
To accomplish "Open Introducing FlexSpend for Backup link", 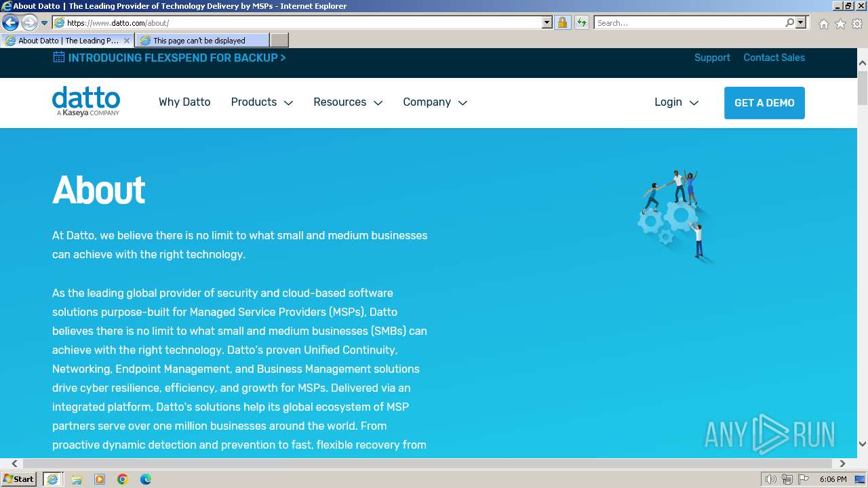I will click(x=177, y=58).
